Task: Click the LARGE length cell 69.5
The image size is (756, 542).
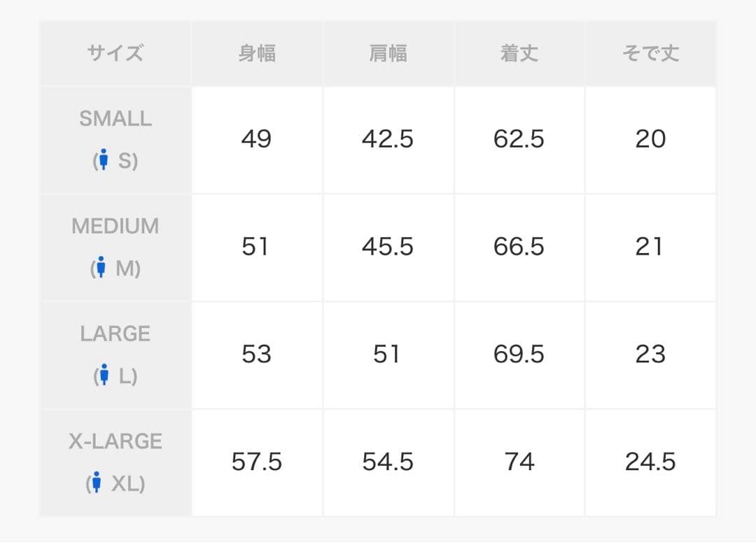Action: (519, 355)
